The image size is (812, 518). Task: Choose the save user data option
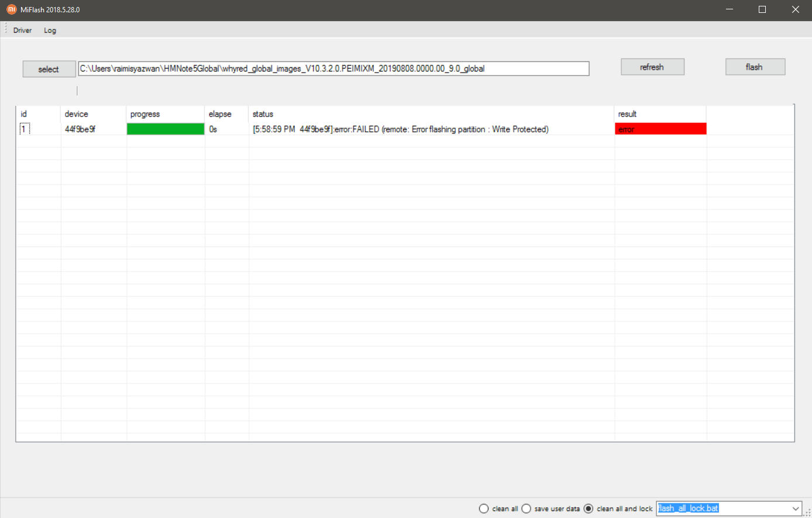pyautogui.click(x=527, y=509)
